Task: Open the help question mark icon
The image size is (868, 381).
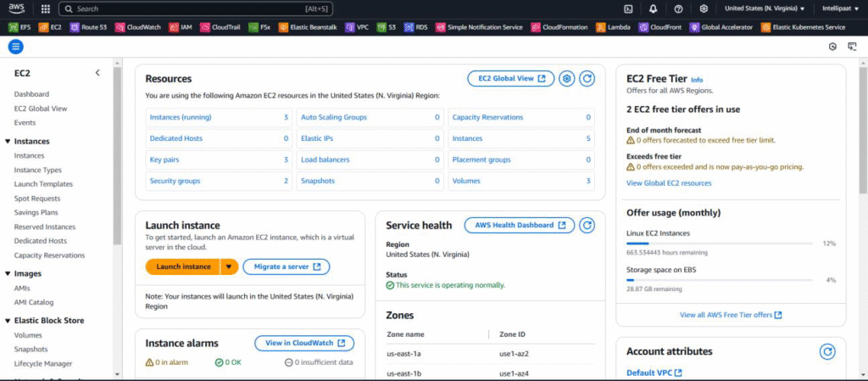Action: coord(678,8)
